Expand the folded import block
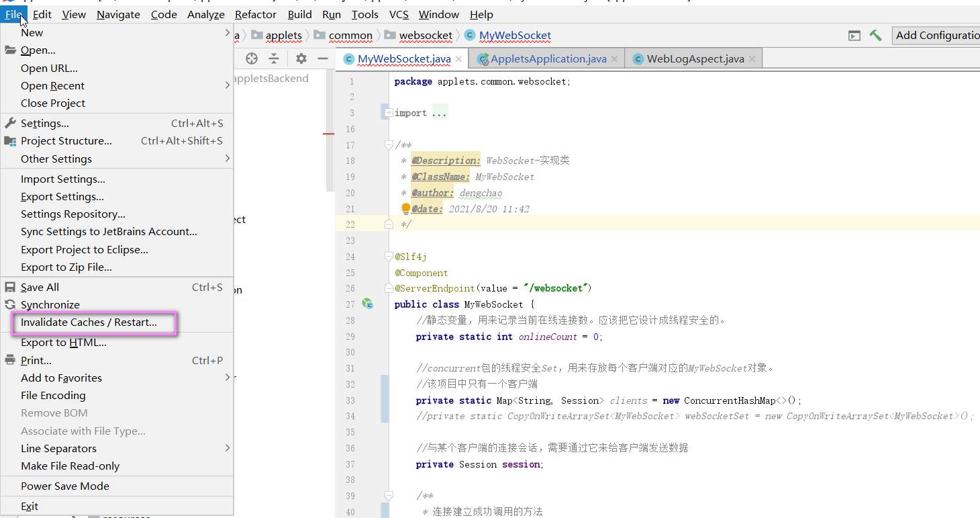This screenshot has width=980, height=518. [389, 113]
